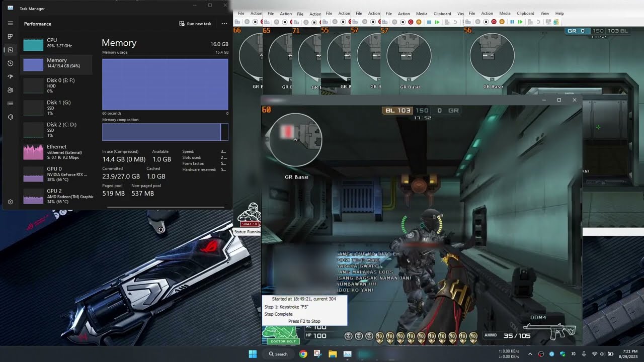Open File Explorer from the taskbar
644x362 pixels.
point(333,354)
